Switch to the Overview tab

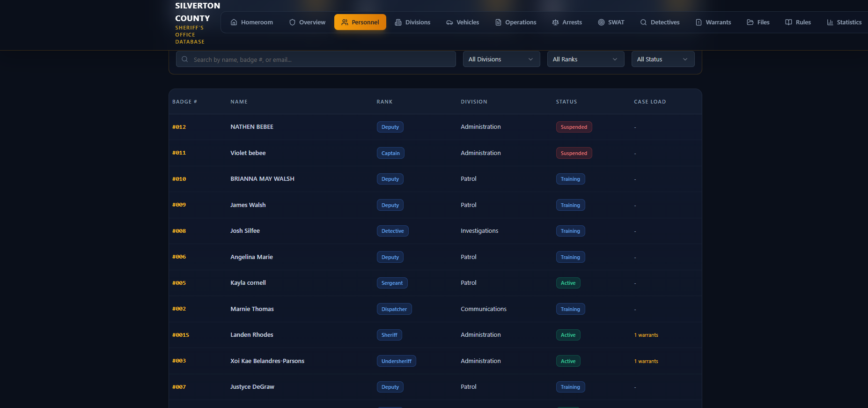(307, 22)
